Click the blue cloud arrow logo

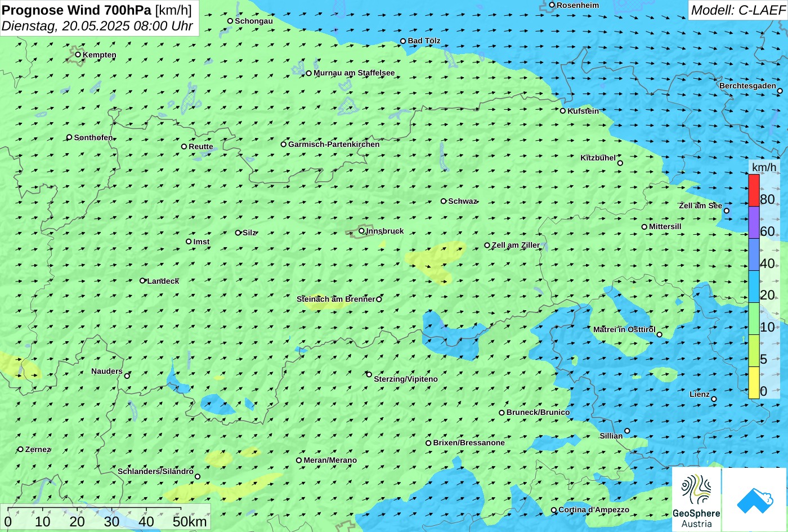(x=754, y=499)
